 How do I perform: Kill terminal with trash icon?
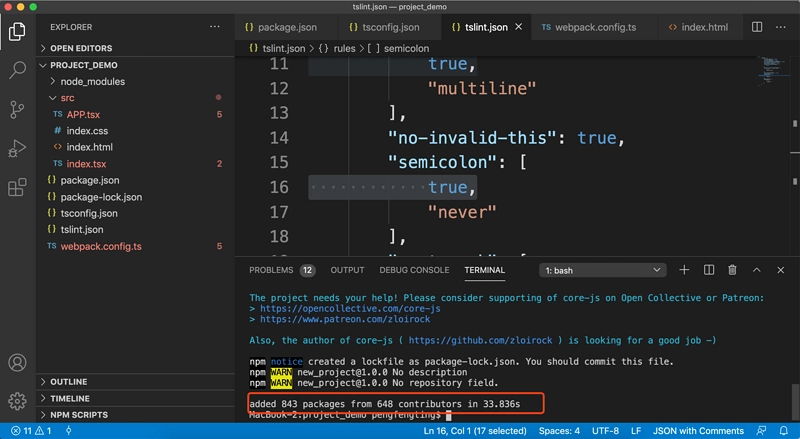[x=733, y=270]
